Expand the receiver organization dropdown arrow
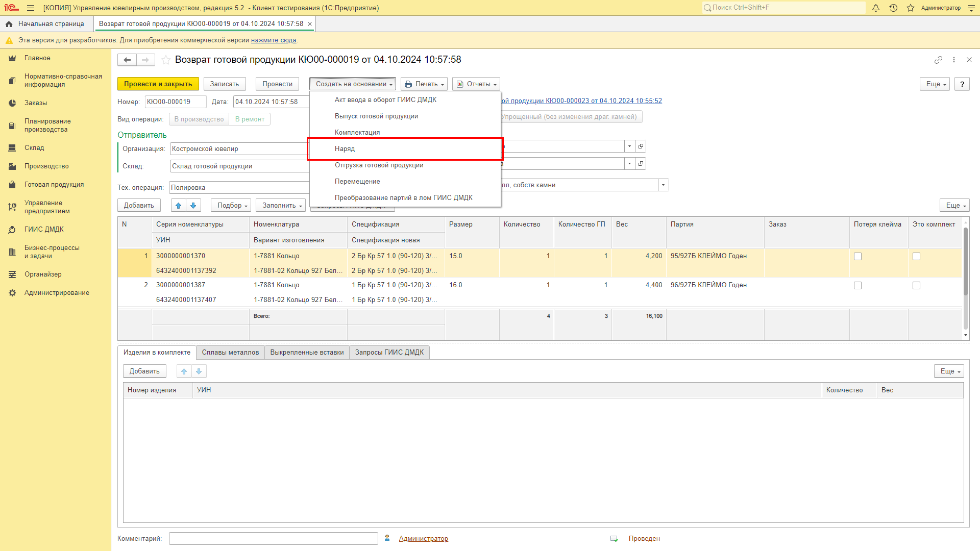980x551 pixels. [629, 146]
